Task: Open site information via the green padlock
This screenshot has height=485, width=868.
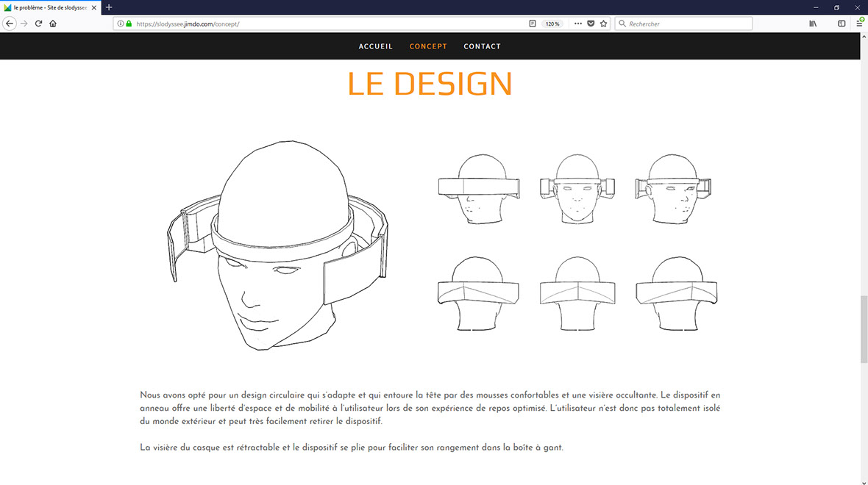Action: pos(129,24)
